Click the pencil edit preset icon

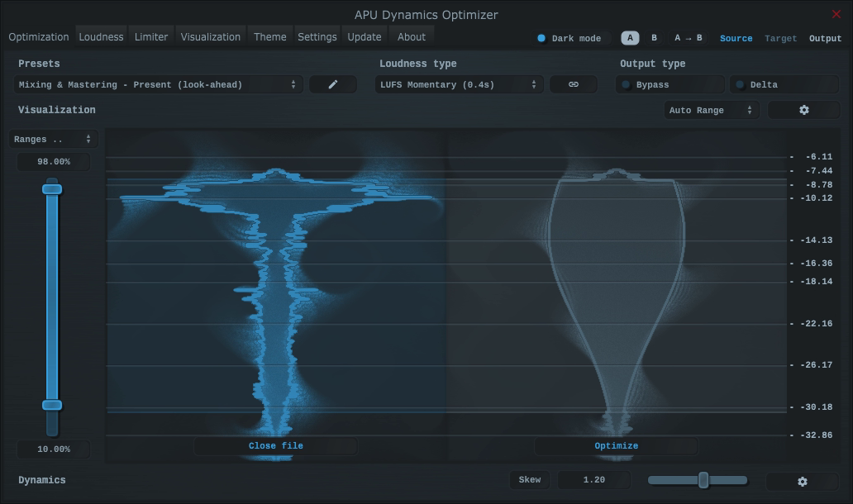pos(333,84)
